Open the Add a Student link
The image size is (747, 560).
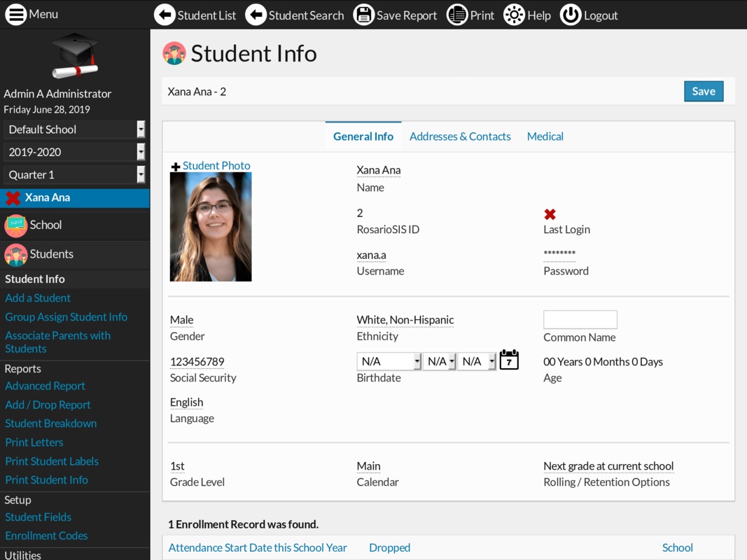click(x=38, y=297)
